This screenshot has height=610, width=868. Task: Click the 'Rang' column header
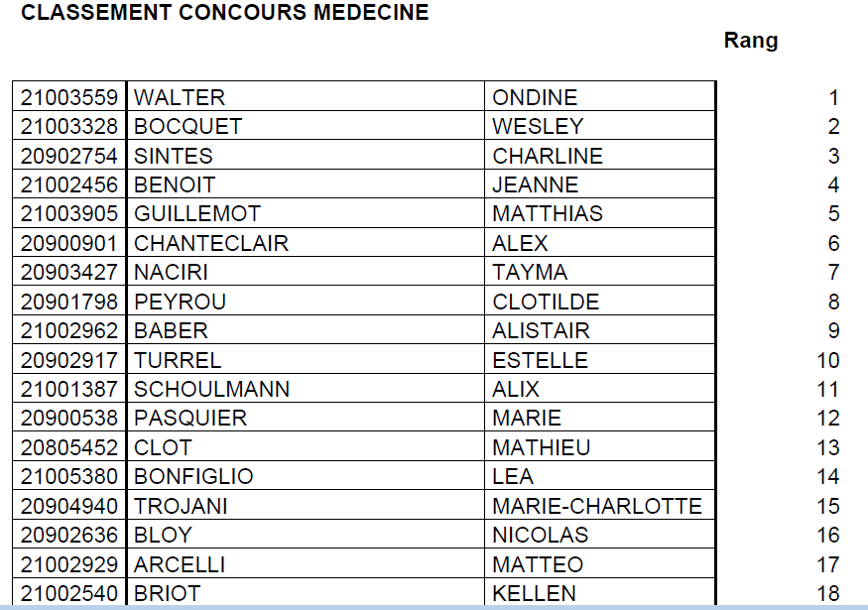click(751, 41)
